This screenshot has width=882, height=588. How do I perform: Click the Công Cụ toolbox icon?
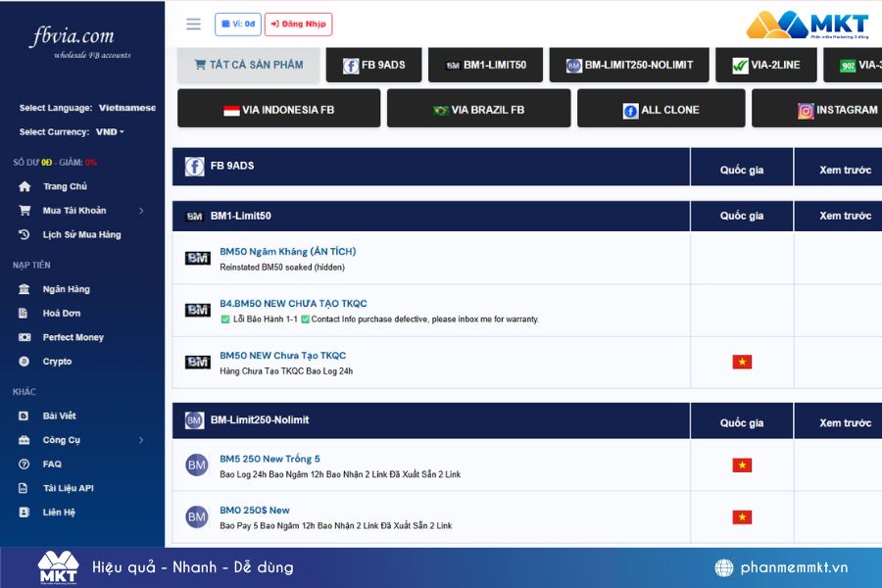[24, 440]
